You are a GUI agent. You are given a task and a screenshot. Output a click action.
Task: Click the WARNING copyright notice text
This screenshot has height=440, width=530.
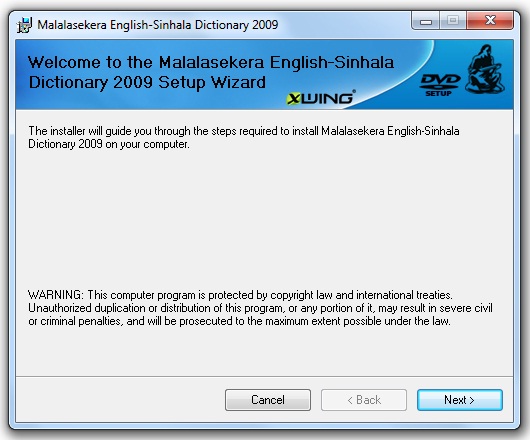click(260, 308)
